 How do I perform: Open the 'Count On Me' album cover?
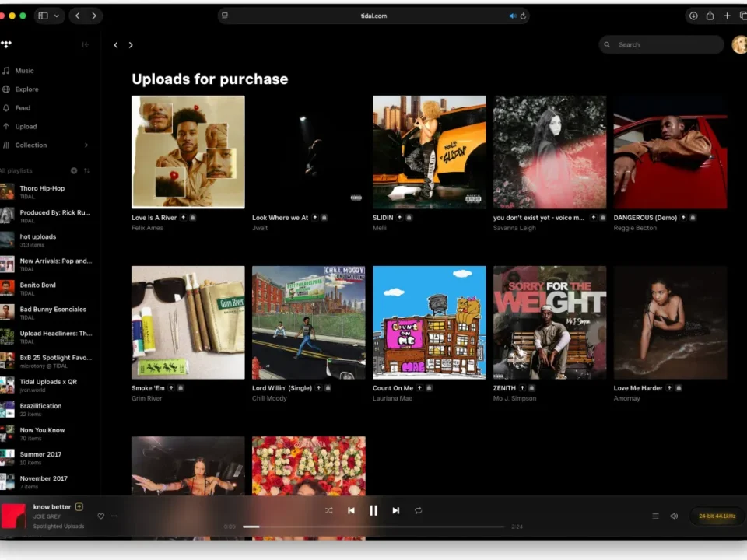(429, 322)
